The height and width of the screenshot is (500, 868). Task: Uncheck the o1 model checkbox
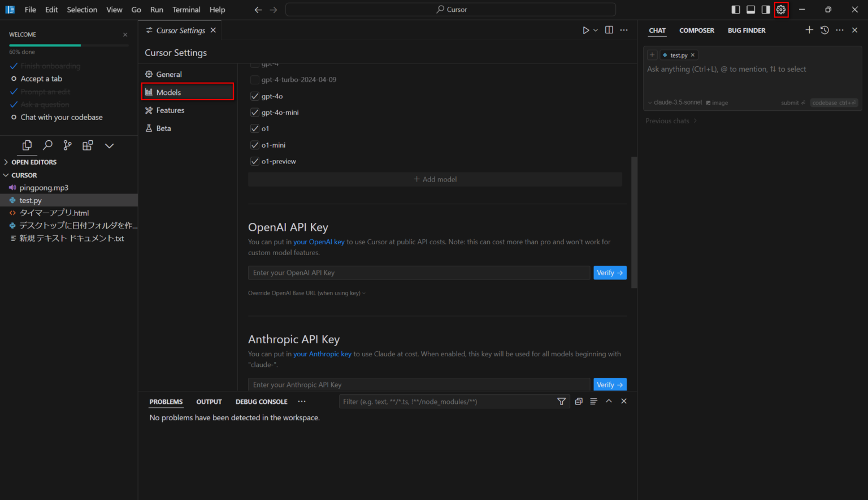click(x=255, y=129)
